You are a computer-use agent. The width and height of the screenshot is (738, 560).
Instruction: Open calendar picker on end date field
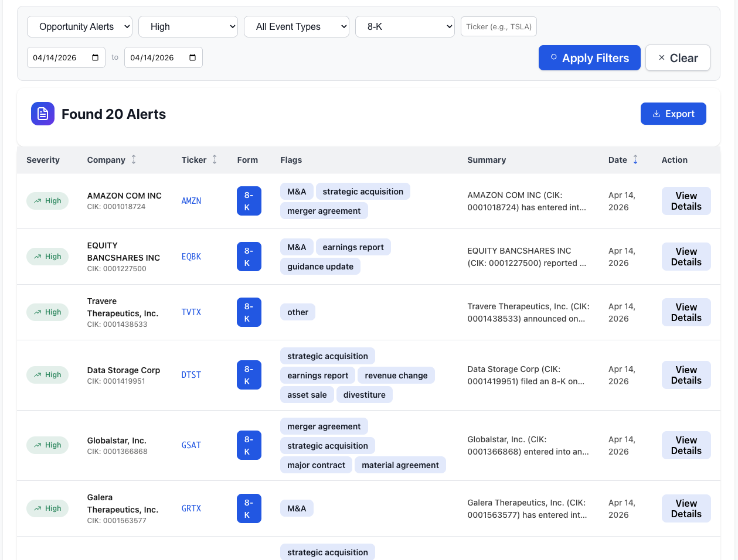pos(193,57)
